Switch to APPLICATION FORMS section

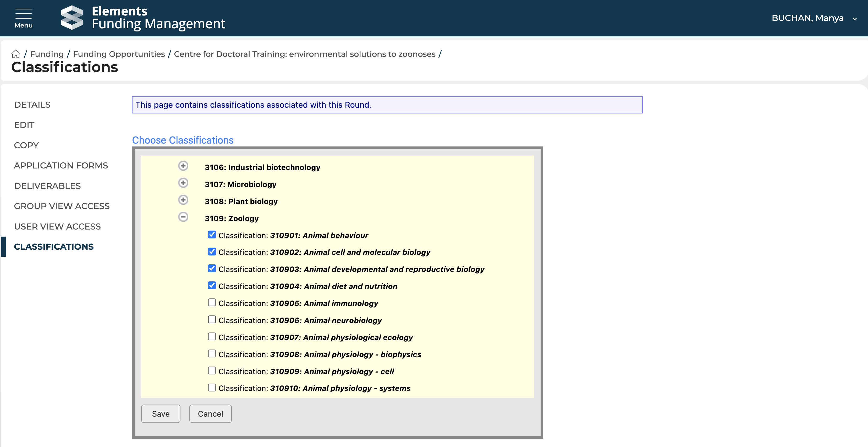pos(61,166)
